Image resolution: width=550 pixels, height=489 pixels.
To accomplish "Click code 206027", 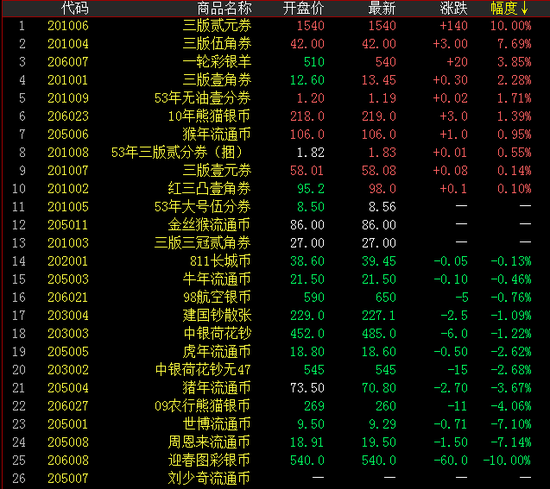I will point(68,406).
